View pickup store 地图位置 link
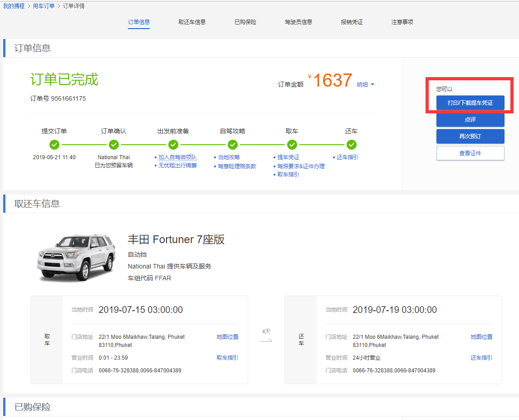 [227, 337]
